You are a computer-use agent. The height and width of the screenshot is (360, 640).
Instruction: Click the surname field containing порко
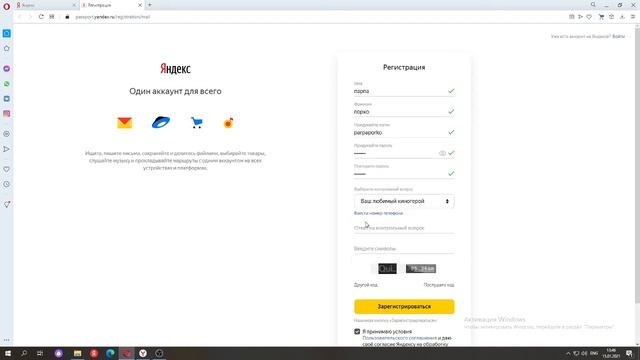point(404,111)
